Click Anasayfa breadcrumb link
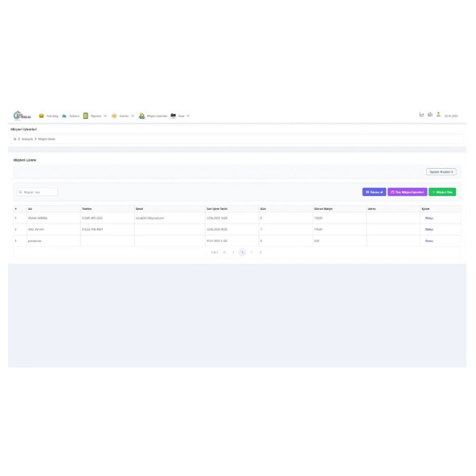The image size is (476, 476). pos(27,139)
